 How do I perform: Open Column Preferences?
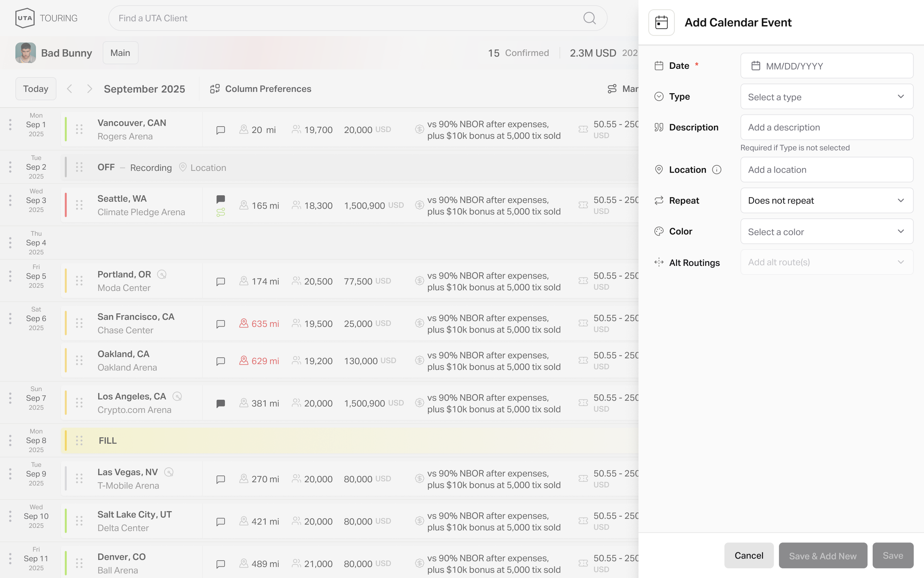(261, 89)
